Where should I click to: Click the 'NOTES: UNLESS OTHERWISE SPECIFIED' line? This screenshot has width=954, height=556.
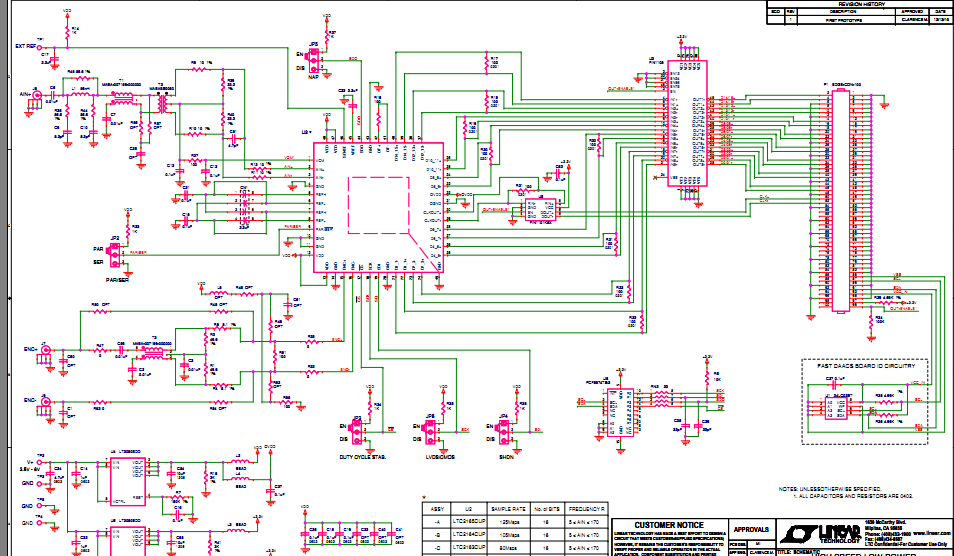pos(829,489)
